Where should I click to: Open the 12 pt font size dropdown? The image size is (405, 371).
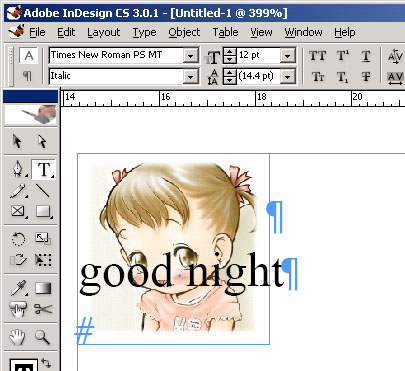coord(287,56)
